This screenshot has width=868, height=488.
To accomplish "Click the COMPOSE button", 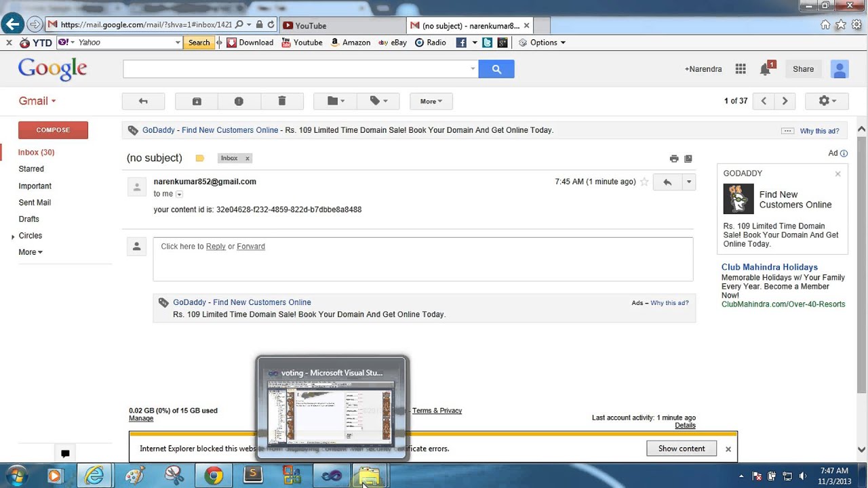I will pos(53,130).
